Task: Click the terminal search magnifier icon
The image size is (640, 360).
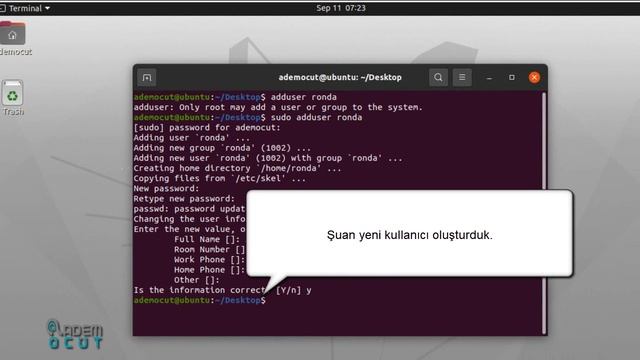Action: click(438, 78)
